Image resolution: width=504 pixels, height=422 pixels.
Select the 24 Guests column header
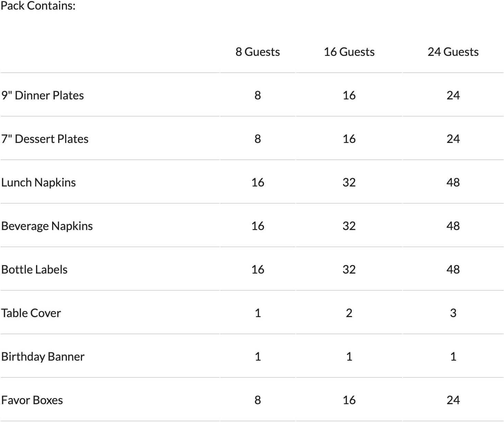453,52
